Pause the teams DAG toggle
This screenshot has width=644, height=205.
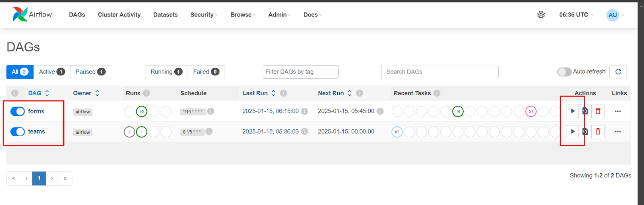18,131
